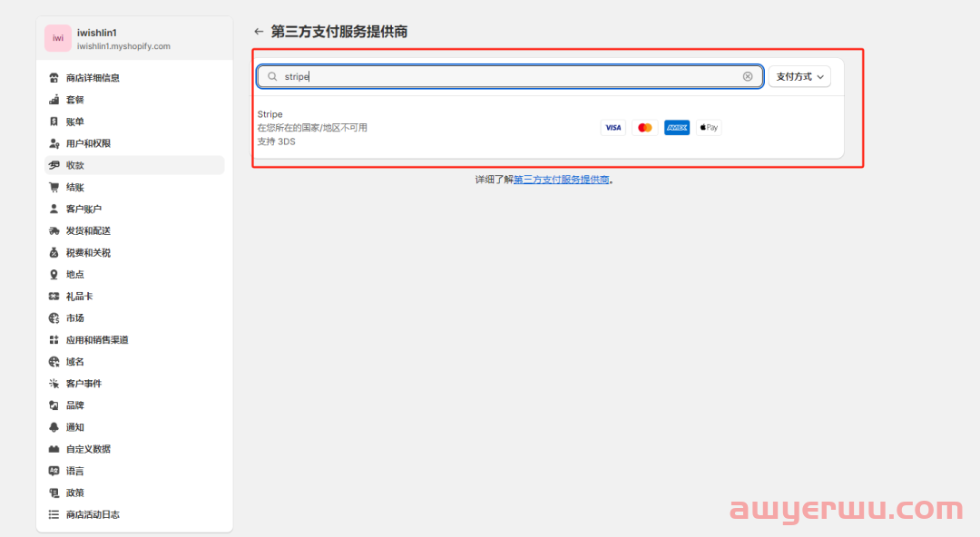Go to 域名 settings
Viewport: 980px width, 537px height.
coord(134,362)
